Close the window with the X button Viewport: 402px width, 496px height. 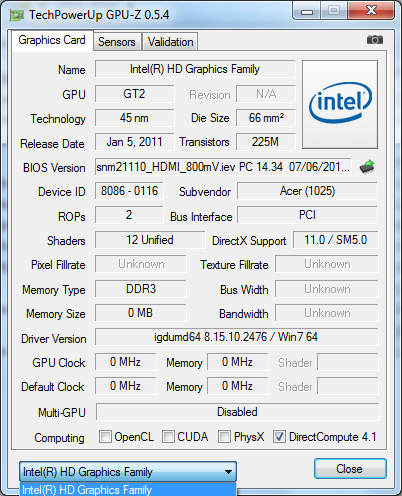click(x=371, y=11)
